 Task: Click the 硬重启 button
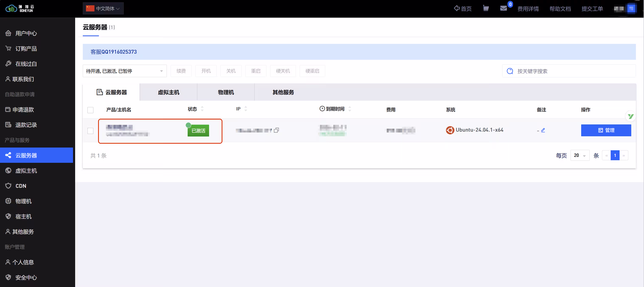pyautogui.click(x=312, y=71)
